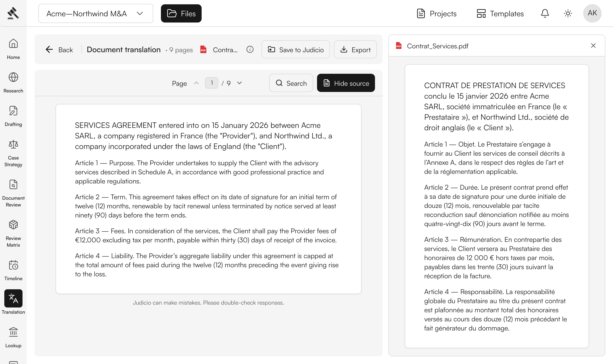Close the Contrat_Services.pdf source panel
Image resolution: width=613 pixels, height=364 pixels.
593,46
